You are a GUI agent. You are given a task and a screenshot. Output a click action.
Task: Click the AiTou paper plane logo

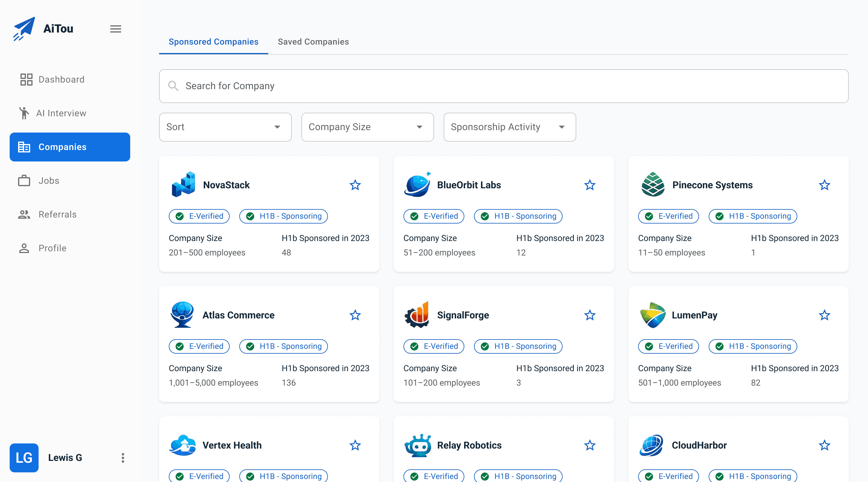click(x=24, y=29)
